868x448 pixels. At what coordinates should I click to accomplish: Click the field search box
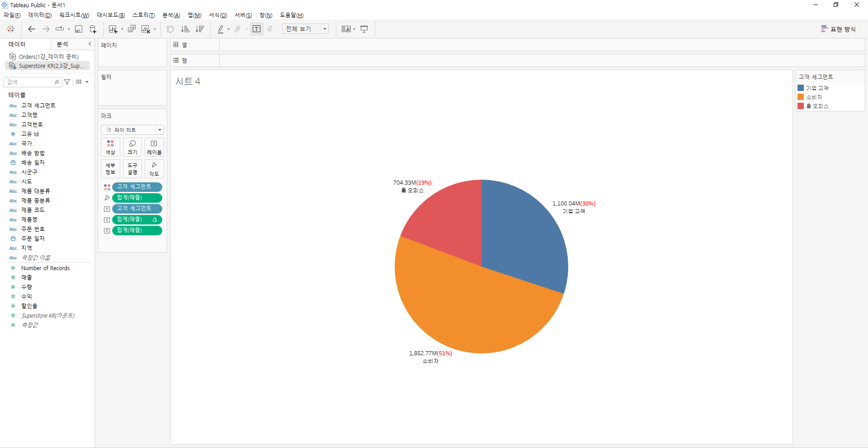click(32, 82)
